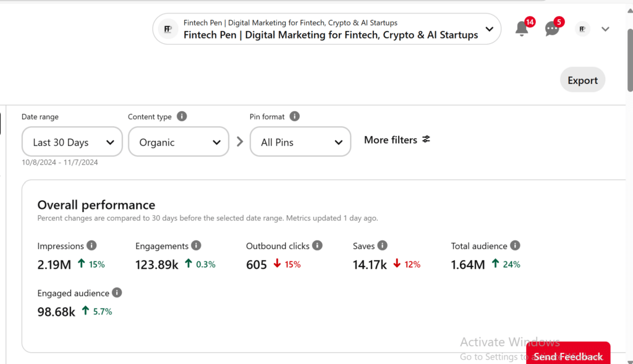Click the 15% impressions increase indicator
633x364 pixels.
(x=91, y=265)
